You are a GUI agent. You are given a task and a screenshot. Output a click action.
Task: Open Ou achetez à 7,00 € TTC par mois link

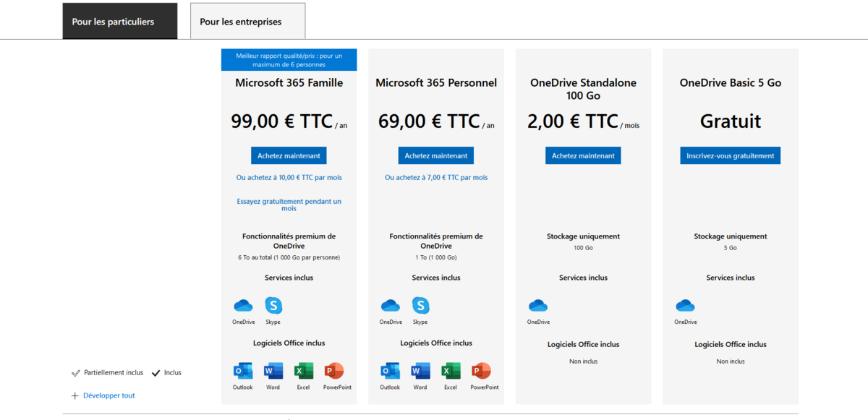coord(436,177)
